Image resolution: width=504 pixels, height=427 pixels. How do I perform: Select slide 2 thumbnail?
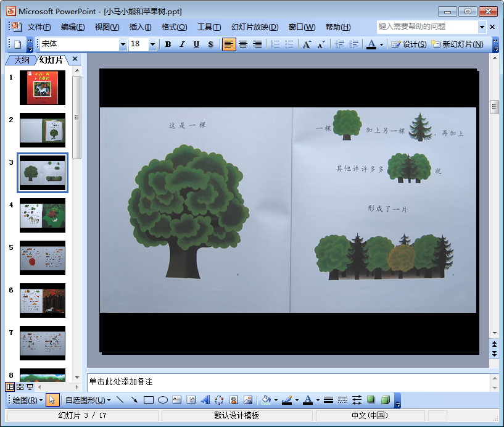43,130
